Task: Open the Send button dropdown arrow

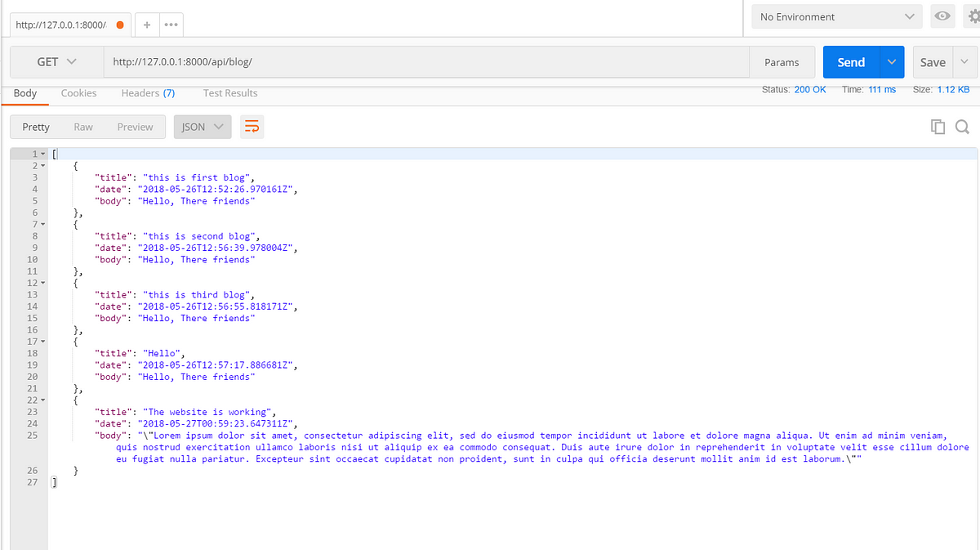Action: [892, 62]
